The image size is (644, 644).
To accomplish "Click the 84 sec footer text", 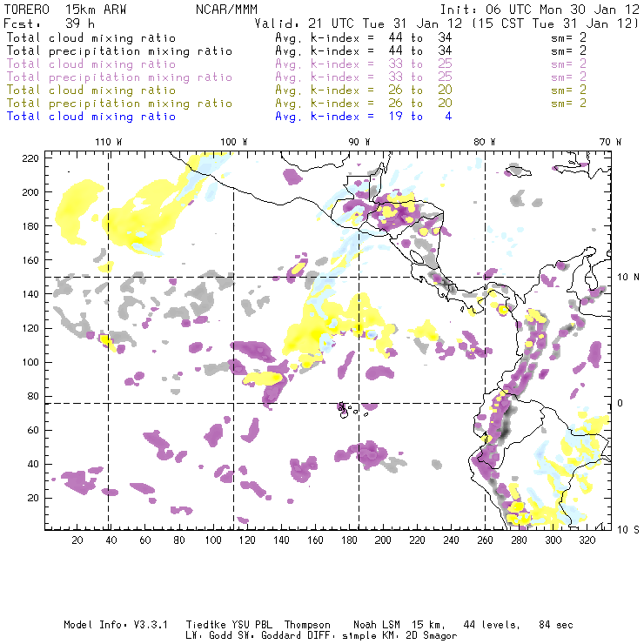I will (x=556, y=625).
